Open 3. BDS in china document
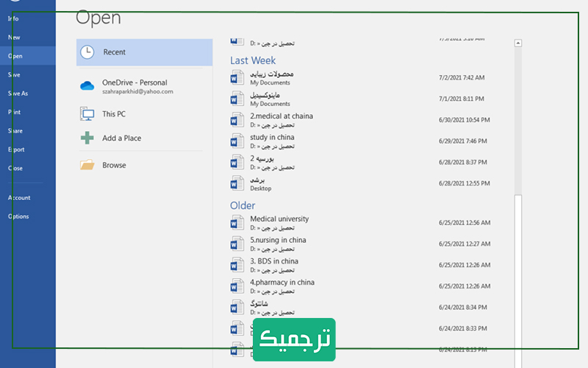Screen dimensions: 588x368 [x=274, y=261]
